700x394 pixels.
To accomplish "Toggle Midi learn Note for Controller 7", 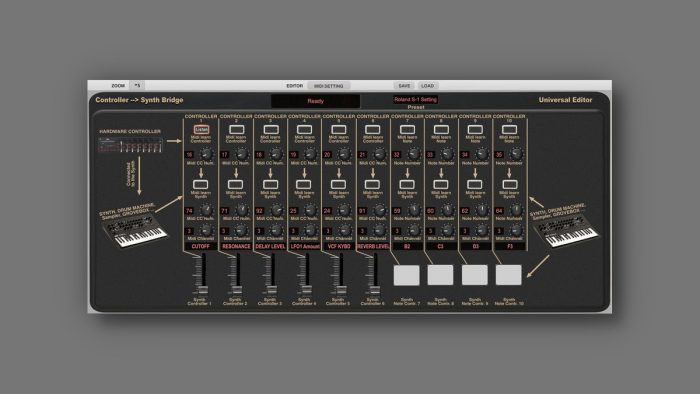I will pos(407,129).
